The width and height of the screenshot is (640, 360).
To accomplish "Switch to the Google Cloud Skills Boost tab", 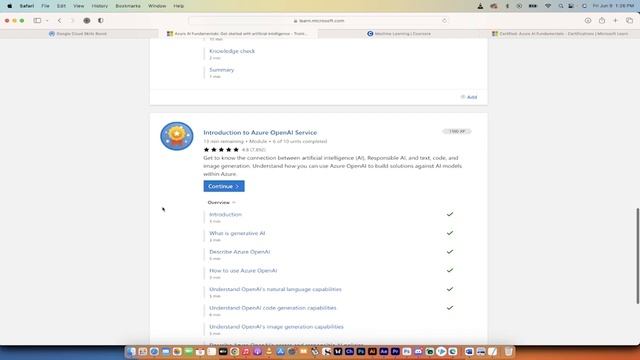I will point(79,33).
